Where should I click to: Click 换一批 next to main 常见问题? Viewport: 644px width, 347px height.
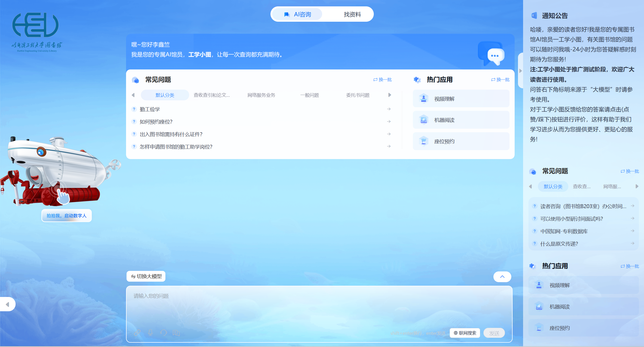point(382,80)
